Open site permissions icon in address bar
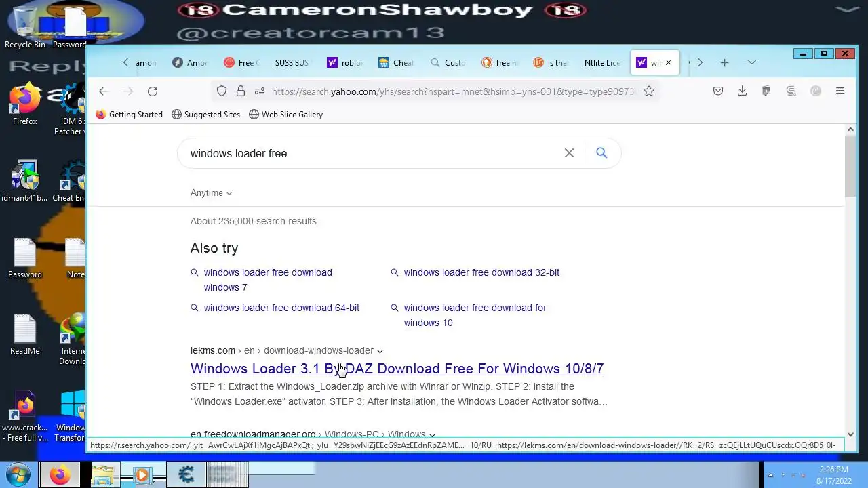This screenshot has height=488, width=868. tap(259, 91)
